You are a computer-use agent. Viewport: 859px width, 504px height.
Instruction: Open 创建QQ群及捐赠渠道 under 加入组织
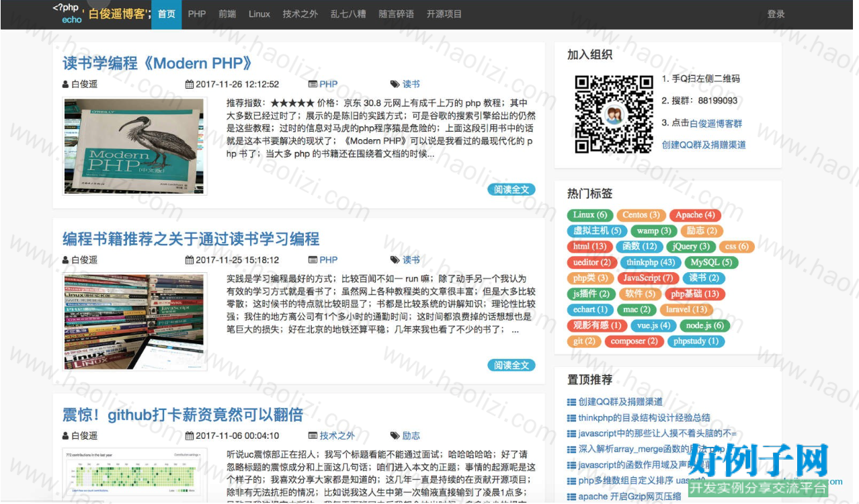704,144
